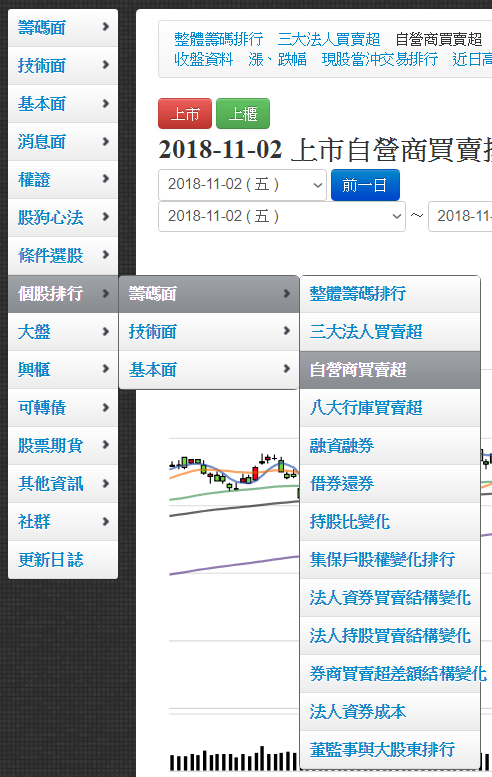The height and width of the screenshot is (777, 492).
Task: Open the 可轉債 sidebar menu
Action: tap(63, 408)
